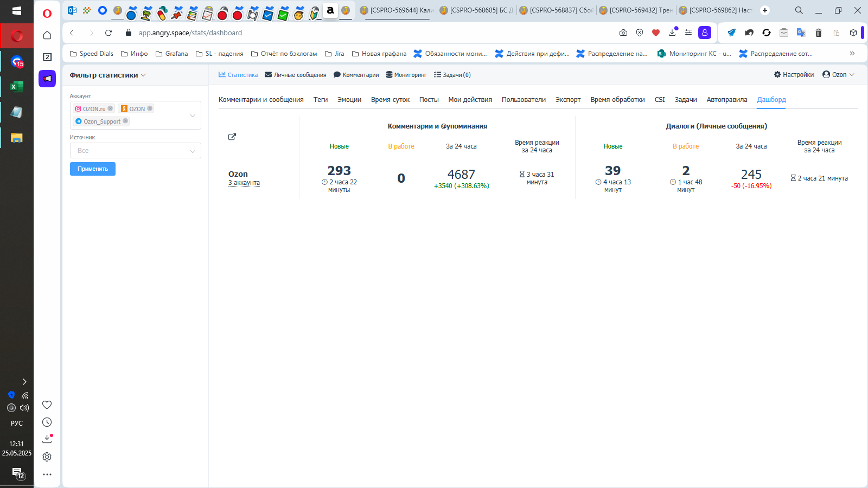Open Easy Setup menu icon
868x488 pixels.
[x=688, y=33]
